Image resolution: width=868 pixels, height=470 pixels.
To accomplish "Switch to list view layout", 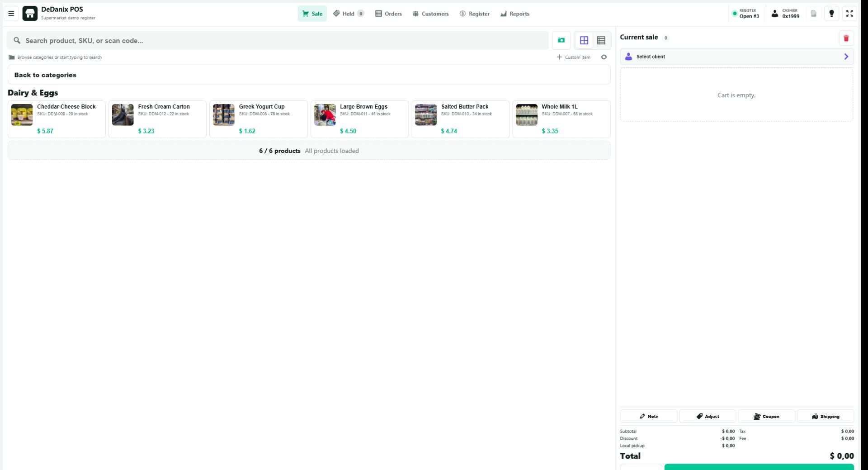I will tap(601, 40).
